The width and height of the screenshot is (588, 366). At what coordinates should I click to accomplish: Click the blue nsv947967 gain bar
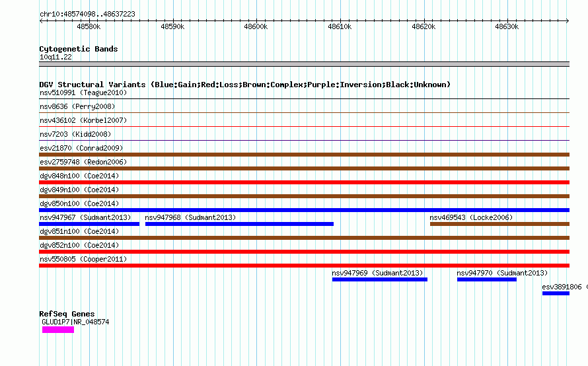tap(89, 224)
